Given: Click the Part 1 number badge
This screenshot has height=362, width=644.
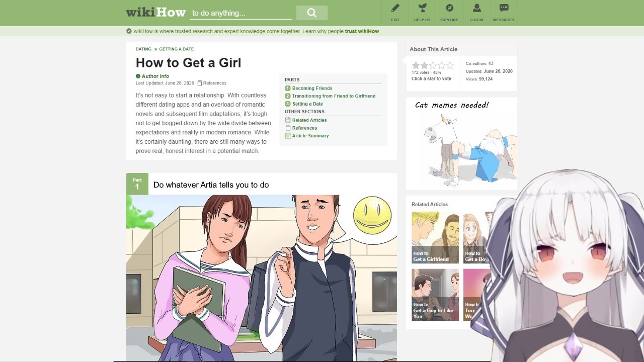Looking at the screenshot, I should click(288, 88).
